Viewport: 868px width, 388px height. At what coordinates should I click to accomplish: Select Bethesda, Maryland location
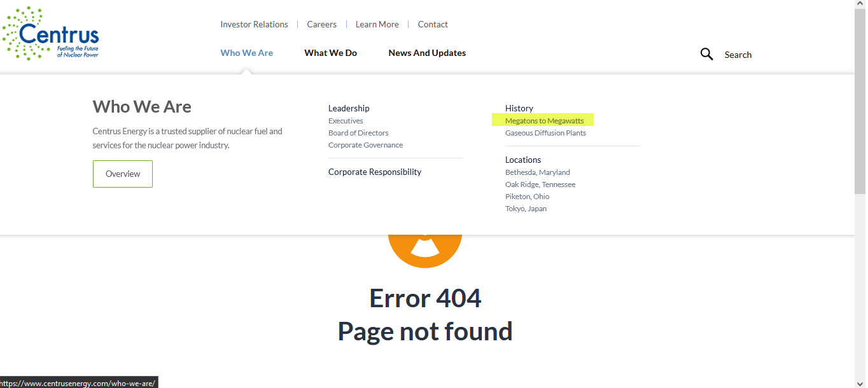pyautogui.click(x=538, y=172)
